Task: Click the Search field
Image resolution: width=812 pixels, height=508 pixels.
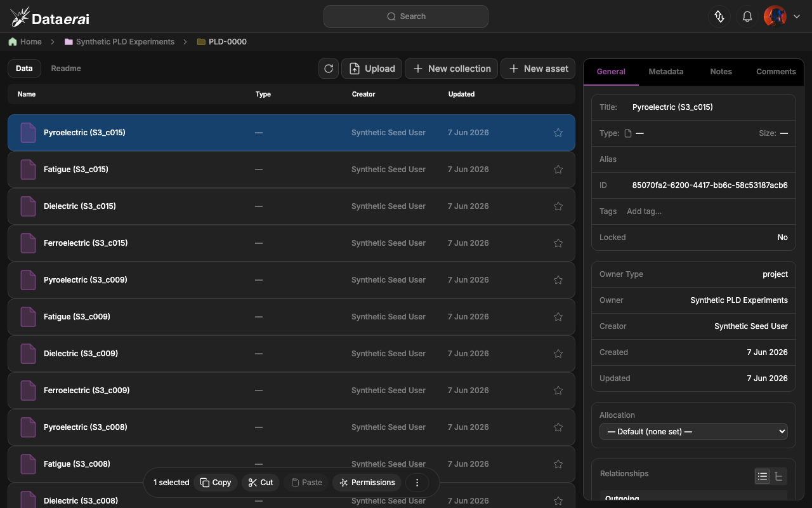Action: 406,17
